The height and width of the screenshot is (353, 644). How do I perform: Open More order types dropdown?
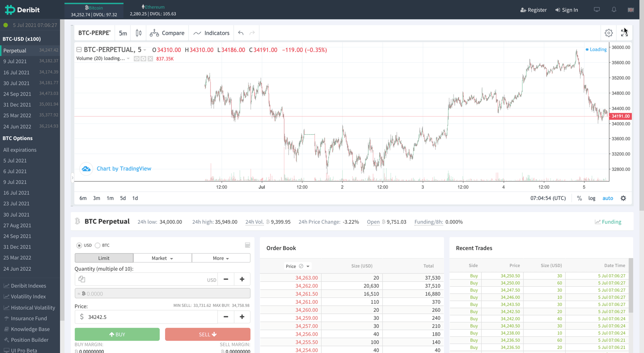pyautogui.click(x=221, y=258)
